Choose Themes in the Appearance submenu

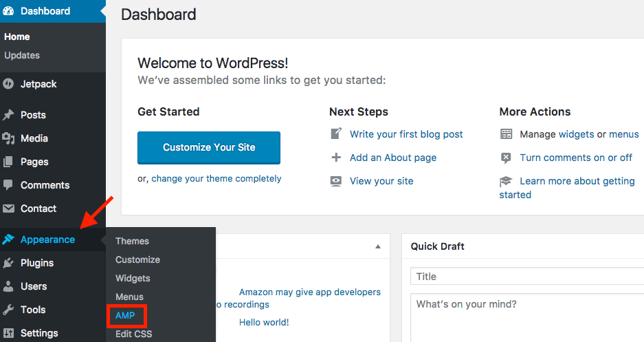(x=132, y=241)
